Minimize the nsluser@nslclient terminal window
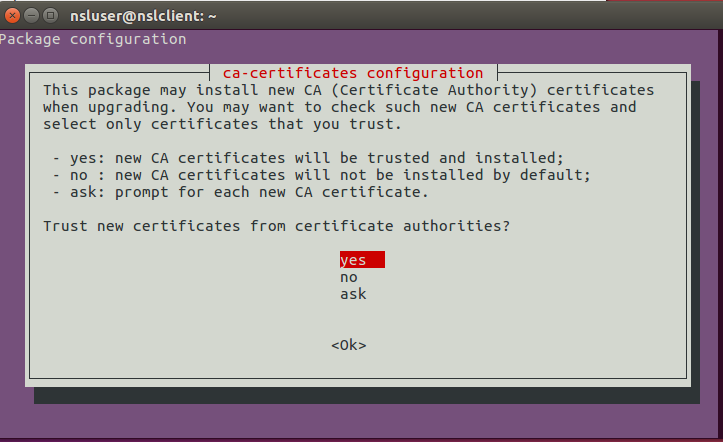 click(31, 16)
